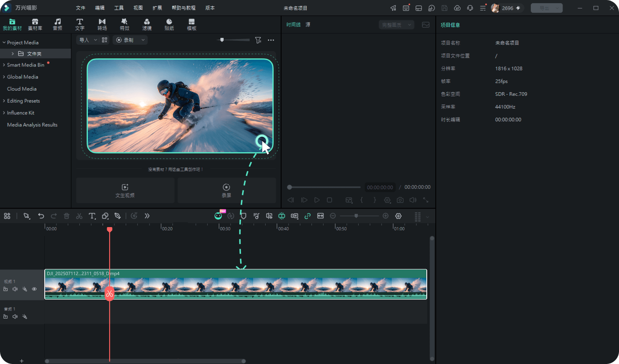Open the 文件 menu

point(81,8)
